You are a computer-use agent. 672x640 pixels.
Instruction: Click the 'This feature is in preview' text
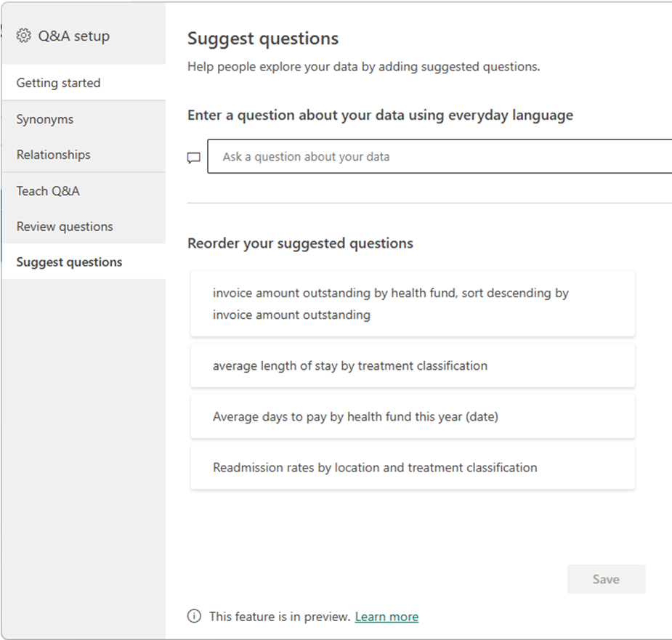tap(279, 617)
